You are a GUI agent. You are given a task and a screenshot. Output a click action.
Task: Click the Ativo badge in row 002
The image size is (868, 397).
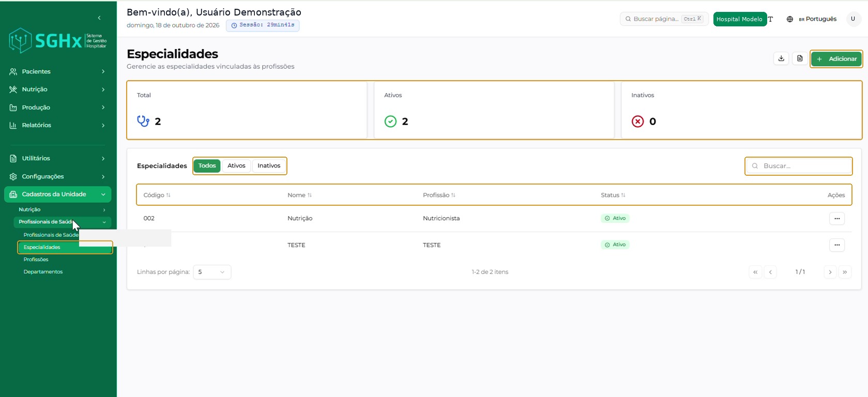click(x=615, y=219)
